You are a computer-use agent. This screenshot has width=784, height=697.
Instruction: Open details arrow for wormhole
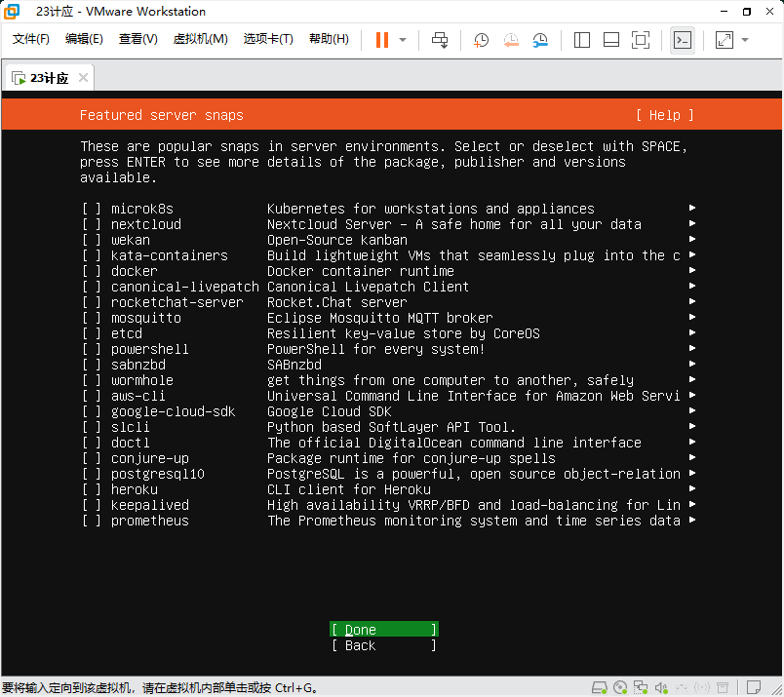pos(692,379)
